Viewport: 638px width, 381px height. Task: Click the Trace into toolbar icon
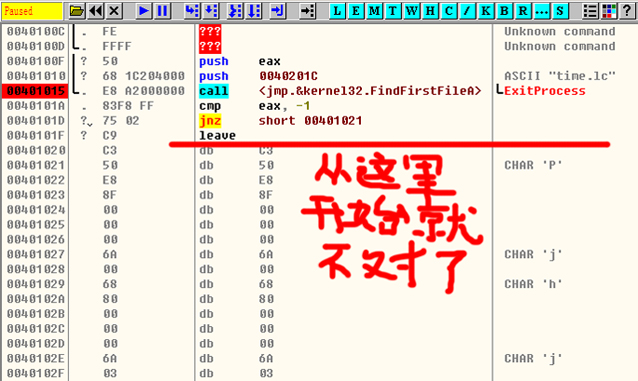point(235,11)
